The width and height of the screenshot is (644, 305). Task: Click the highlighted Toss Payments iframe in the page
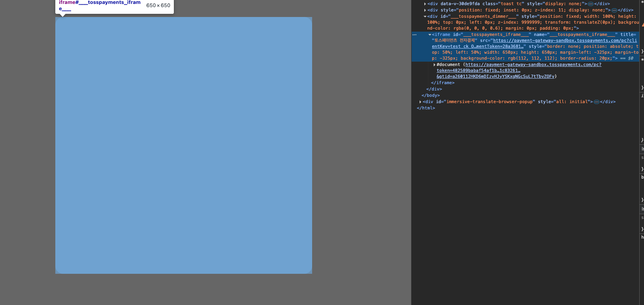click(184, 145)
